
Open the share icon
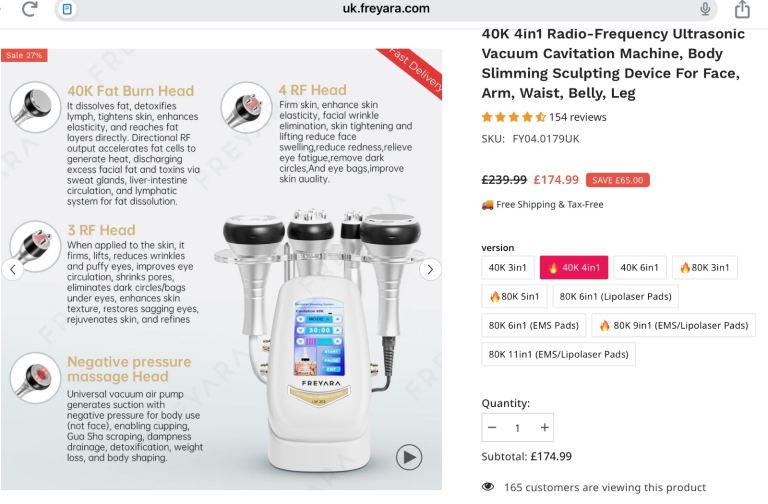tap(742, 9)
